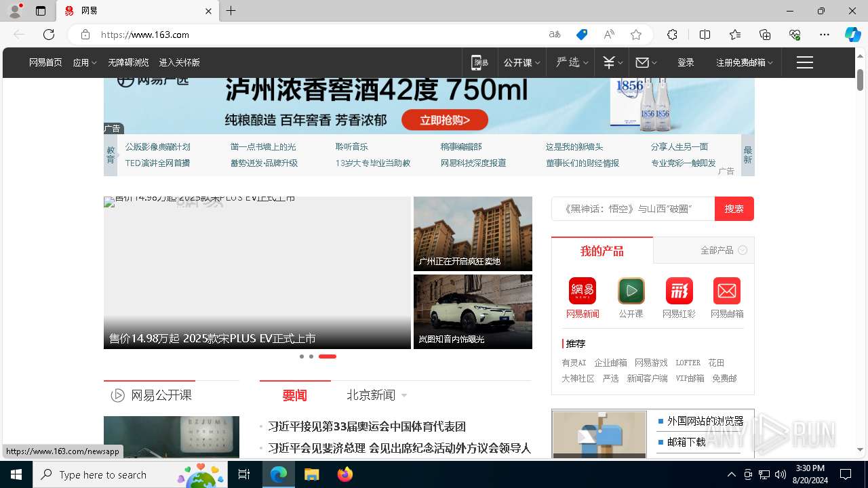View site information lock icon
The width and height of the screenshot is (868, 488).
pyautogui.click(x=85, y=35)
